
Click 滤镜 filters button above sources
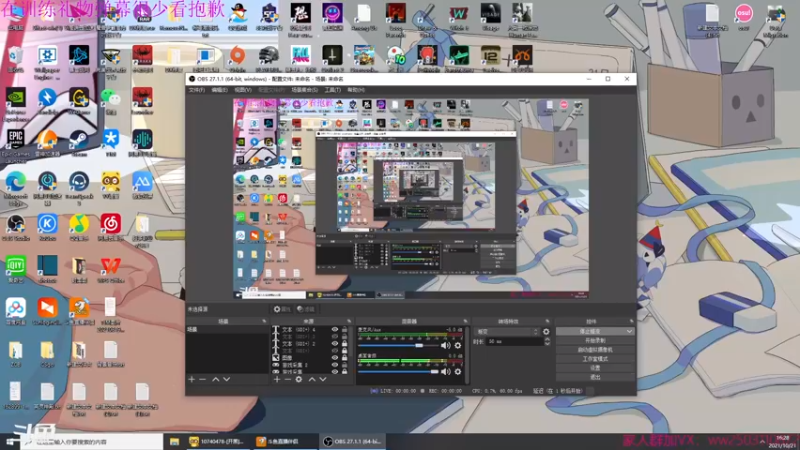point(306,309)
